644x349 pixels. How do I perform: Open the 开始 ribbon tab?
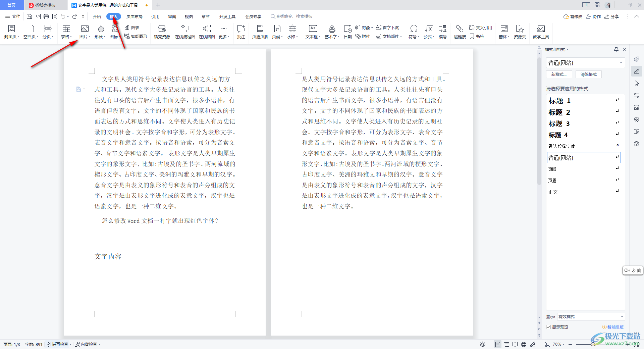pos(97,16)
